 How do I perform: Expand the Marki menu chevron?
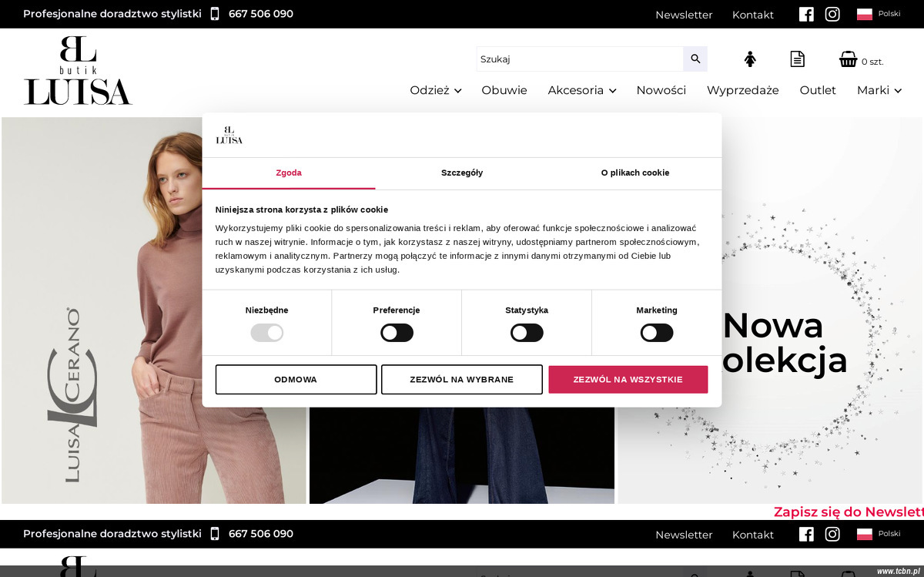(897, 91)
